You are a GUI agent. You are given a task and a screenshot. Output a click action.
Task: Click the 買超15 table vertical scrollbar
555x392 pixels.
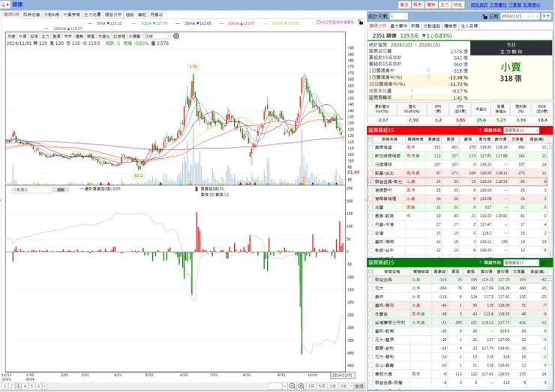(550, 199)
